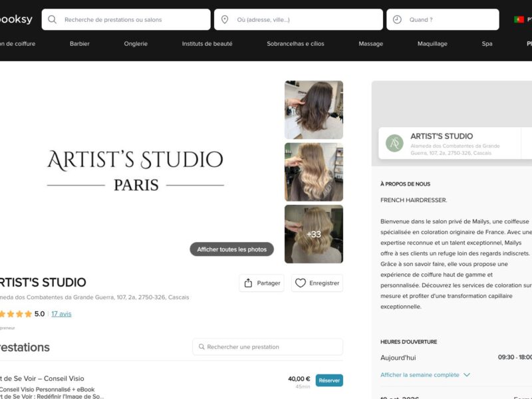Click the magnifier icon in services search
This screenshot has height=399, width=532.
click(x=53, y=19)
